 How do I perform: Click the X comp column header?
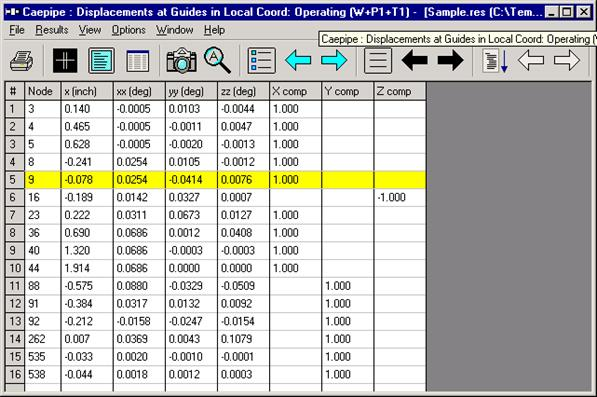pos(295,91)
